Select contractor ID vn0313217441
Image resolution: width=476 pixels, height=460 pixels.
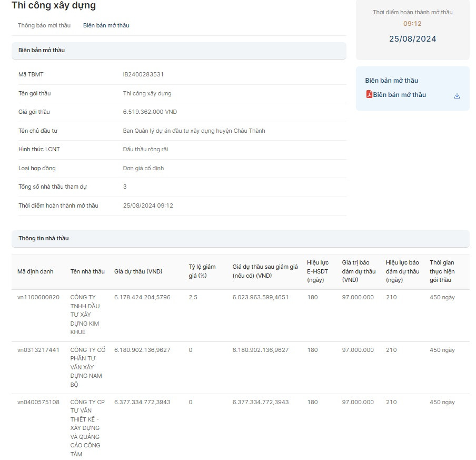pos(38,350)
